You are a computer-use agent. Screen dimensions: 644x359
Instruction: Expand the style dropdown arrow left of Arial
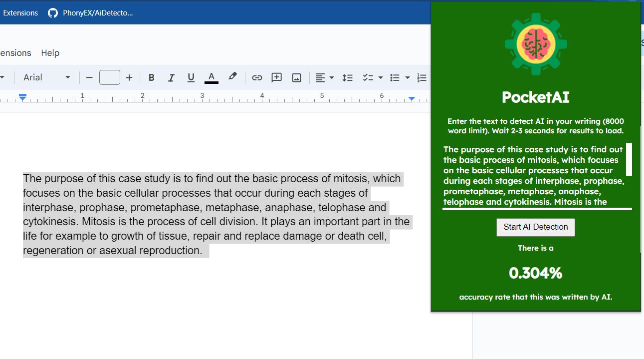[2, 77]
